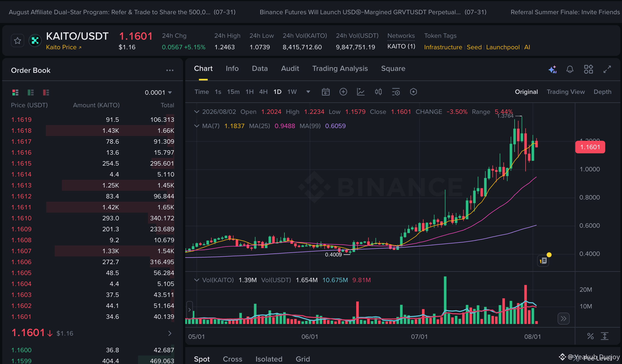Click the add-circle plus icon in chart toolbar

343,92
